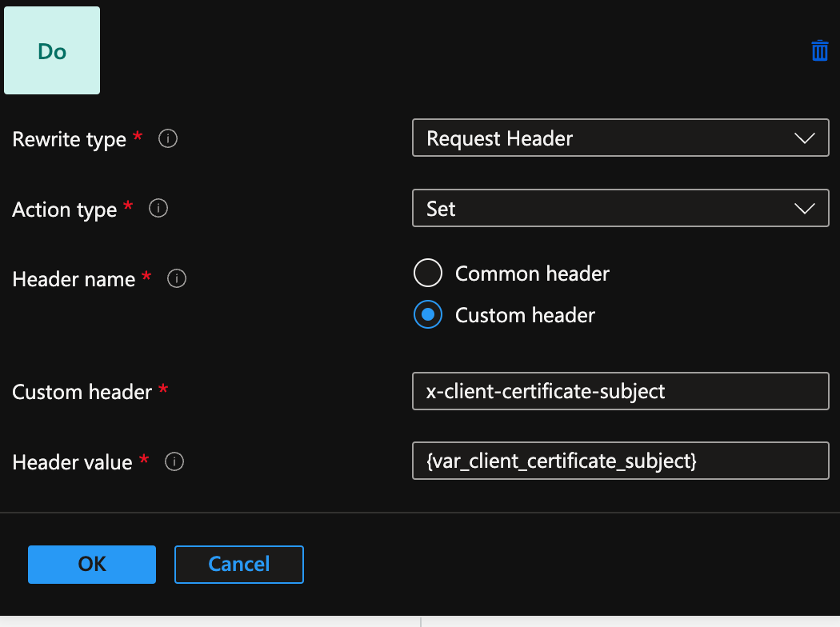
Task: Open the Action type Set dropdown
Action: coord(608,209)
